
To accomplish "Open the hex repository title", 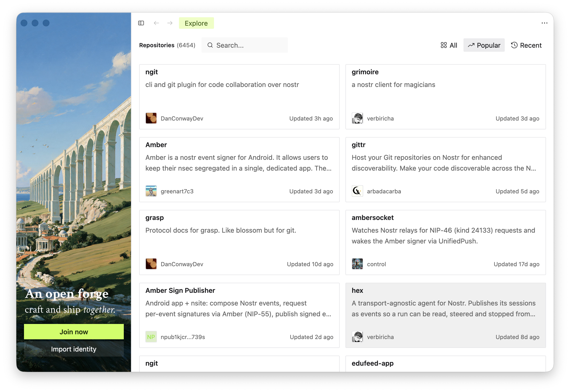I will 357,291.
